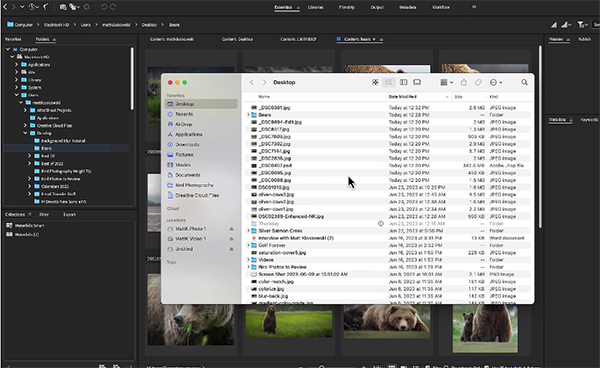
Task: Open the Publish panel tab
Action: (584, 39)
